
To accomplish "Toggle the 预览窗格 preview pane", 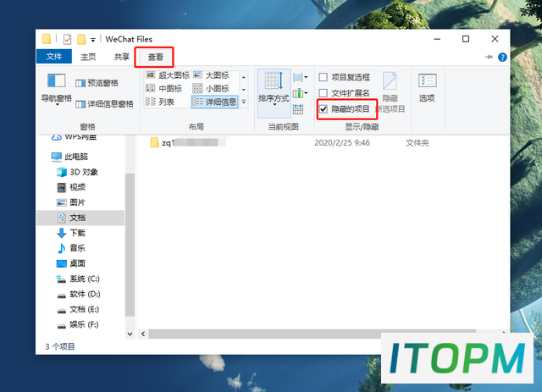I will [97, 83].
